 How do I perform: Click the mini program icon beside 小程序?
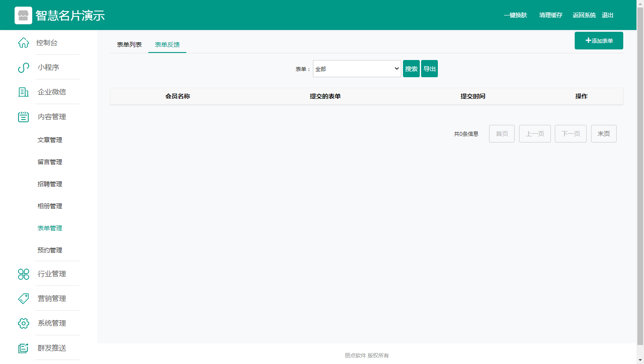[x=23, y=68]
